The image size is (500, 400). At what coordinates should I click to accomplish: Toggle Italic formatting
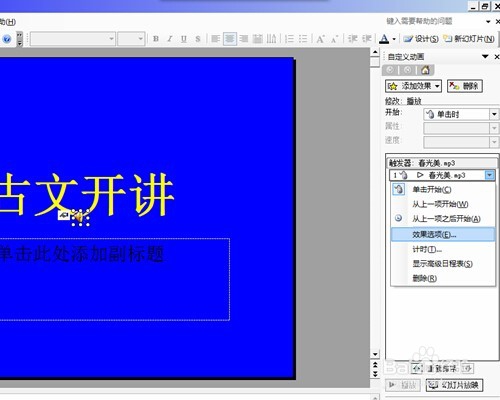coord(170,39)
